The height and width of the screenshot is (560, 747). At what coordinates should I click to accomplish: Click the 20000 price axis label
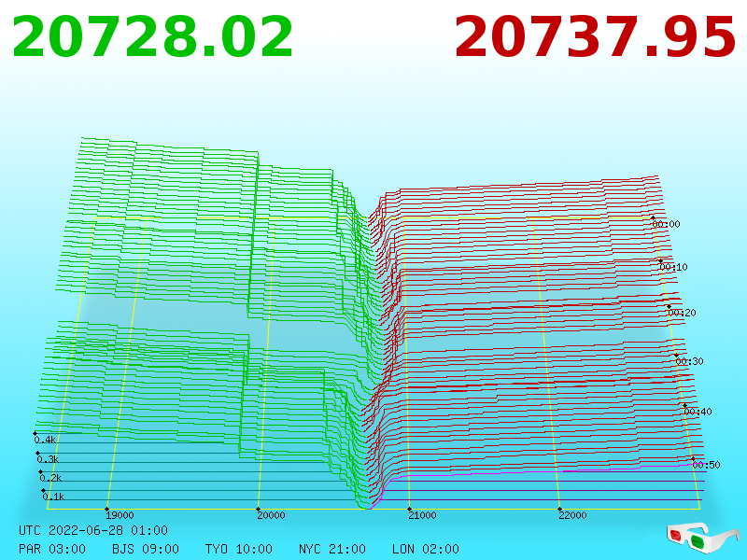(x=271, y=515)
